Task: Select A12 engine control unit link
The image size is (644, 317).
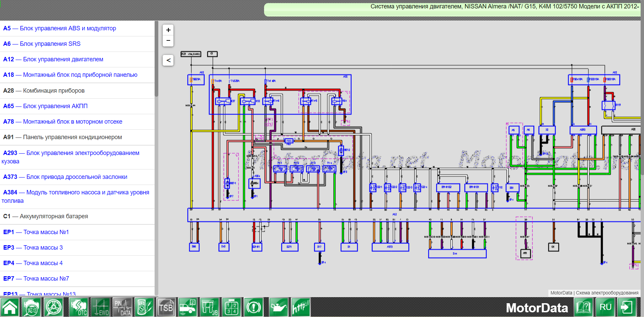Action: pos(63,59)
